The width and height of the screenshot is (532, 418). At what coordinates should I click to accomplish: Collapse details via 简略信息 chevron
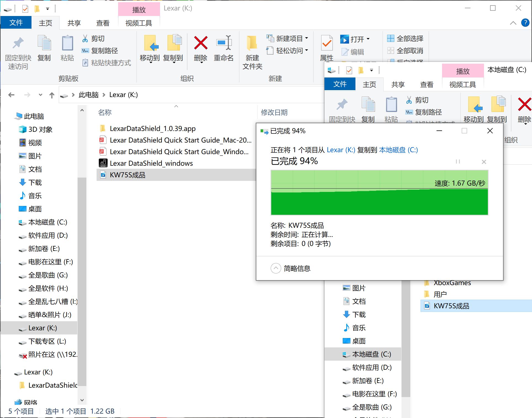[x=276, y=268]
